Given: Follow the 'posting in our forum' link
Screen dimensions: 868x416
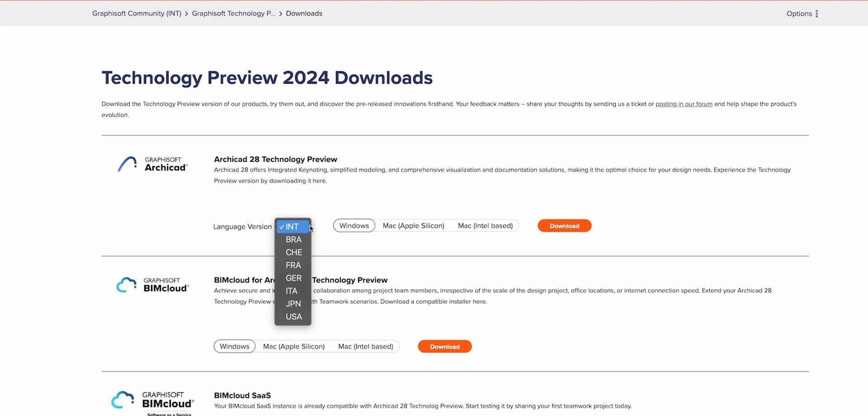Looking at the screenshot, I should pos(684,104).
